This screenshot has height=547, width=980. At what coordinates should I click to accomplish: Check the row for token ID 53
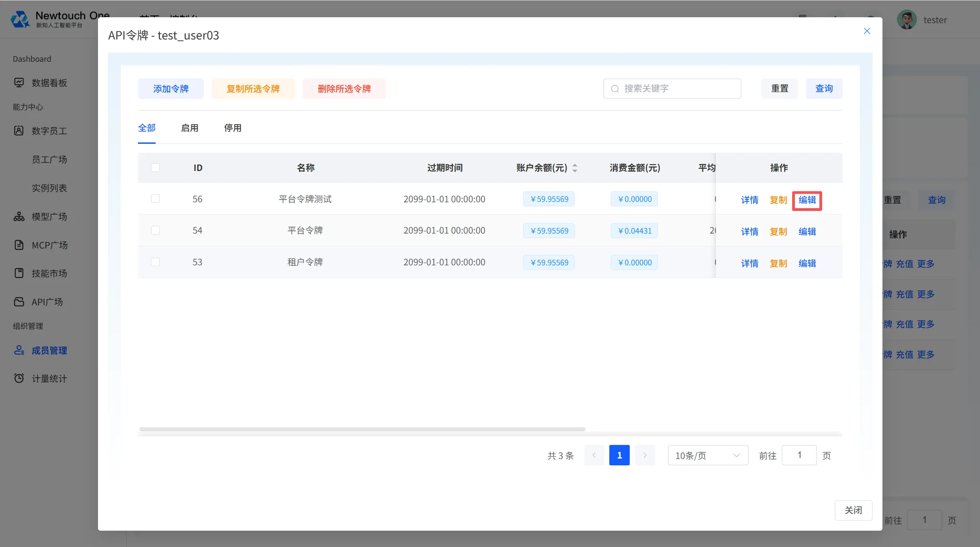click(x=155, y=262)
